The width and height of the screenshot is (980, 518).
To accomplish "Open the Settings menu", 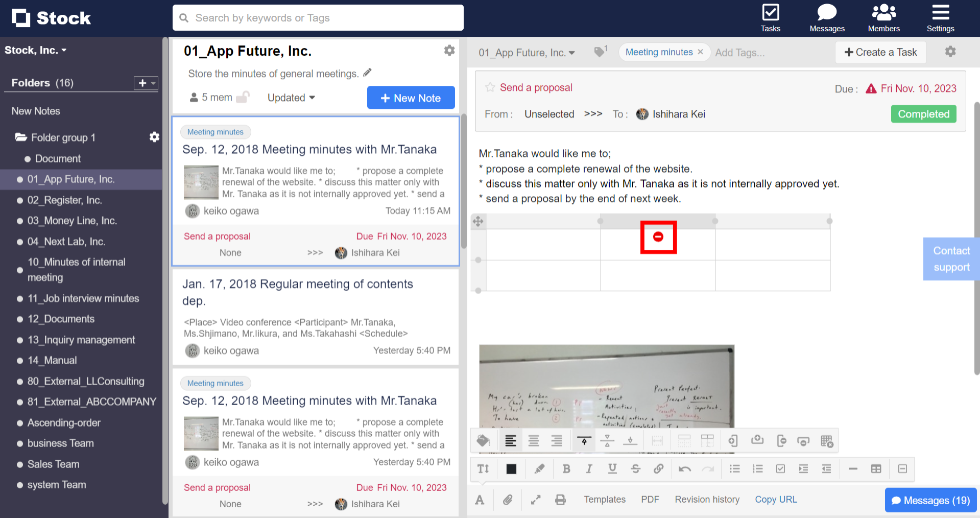I will (x=940, y=18).
